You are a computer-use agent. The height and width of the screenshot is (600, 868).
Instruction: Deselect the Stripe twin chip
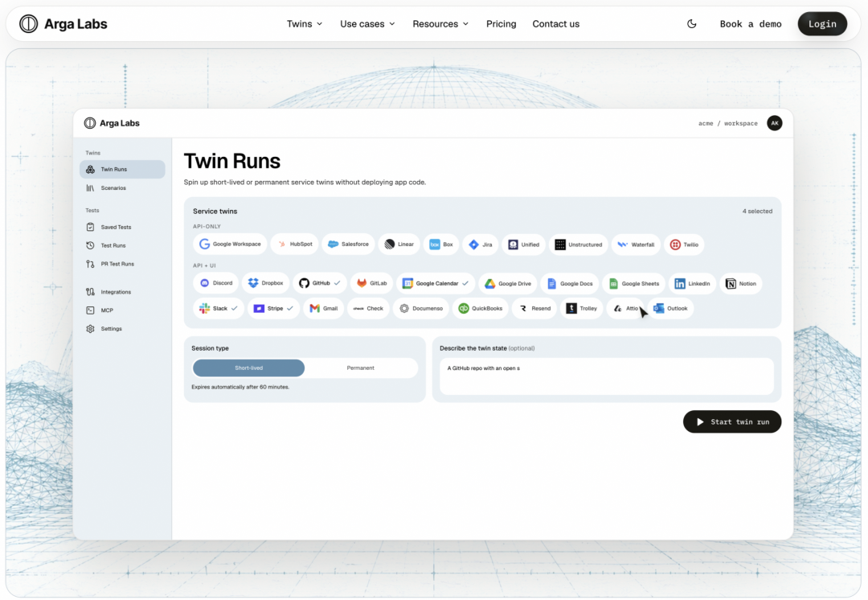click(273, 309)
